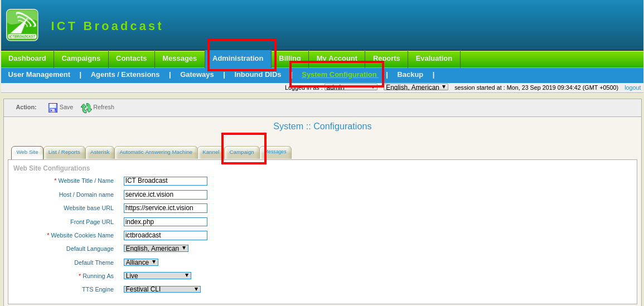The image size is (644, 306).
Task: Open the My Account menu
Action: 337,59
